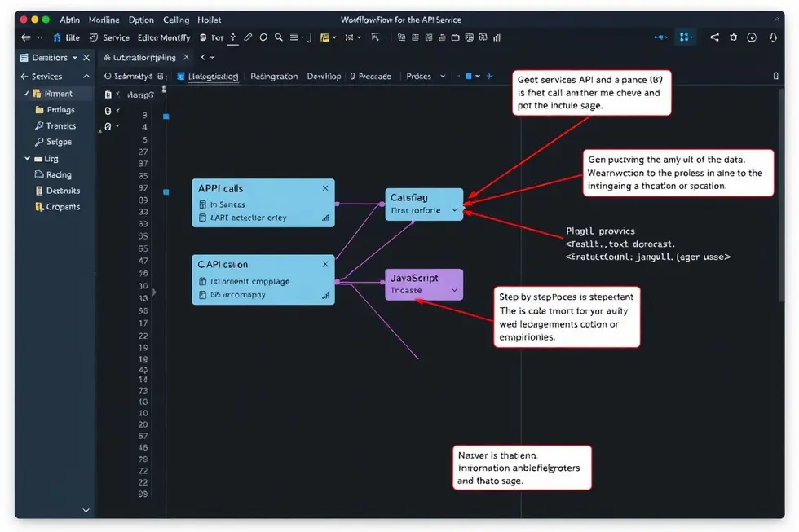Open the Ceiling menu in the menu bar
The height and width of the screenshot is (532, 799).
(175, 19)
